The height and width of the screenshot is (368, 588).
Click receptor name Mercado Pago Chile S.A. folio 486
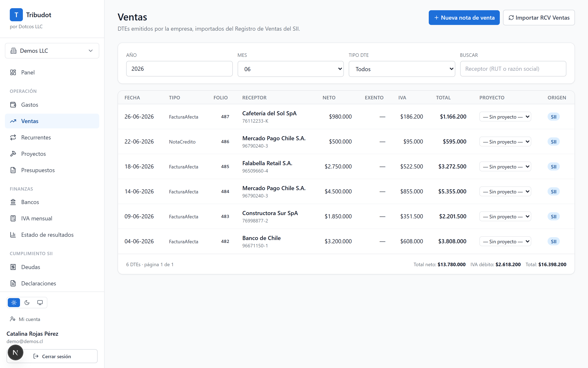(x=274, y=138)
